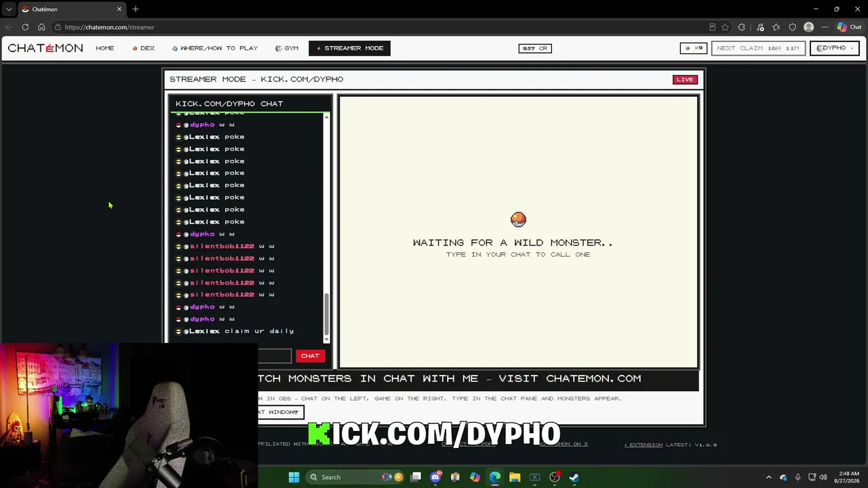Open Steam from the taskbar

(574, 477)
